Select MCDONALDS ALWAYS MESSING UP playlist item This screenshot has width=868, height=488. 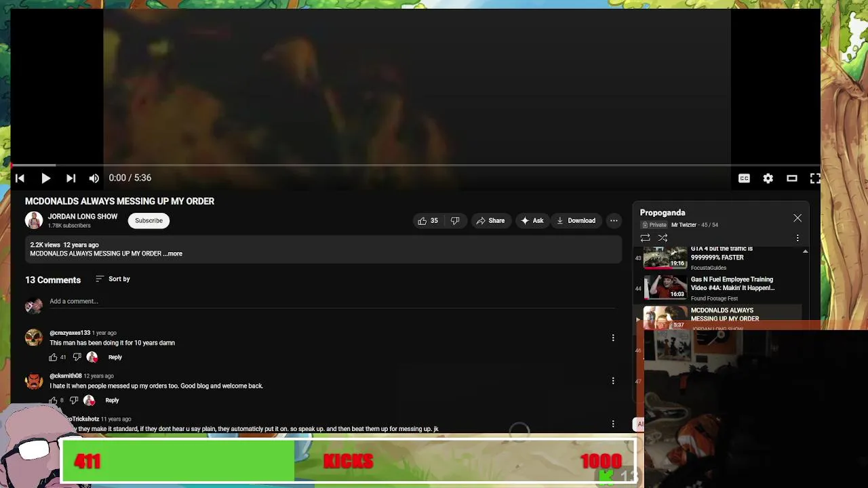[x=718, y=316]
